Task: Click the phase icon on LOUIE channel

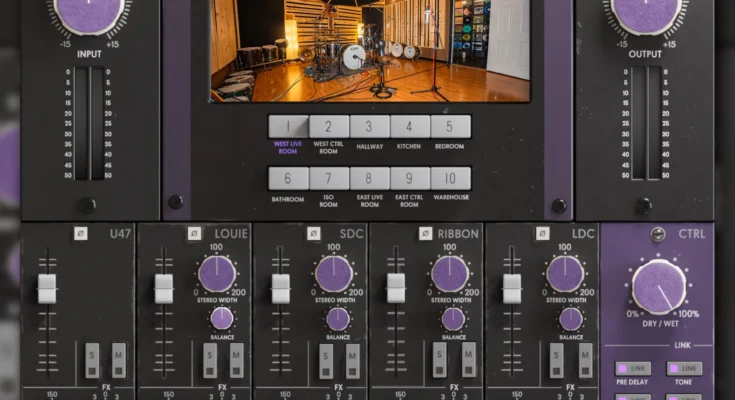Action: click(194, 234)
